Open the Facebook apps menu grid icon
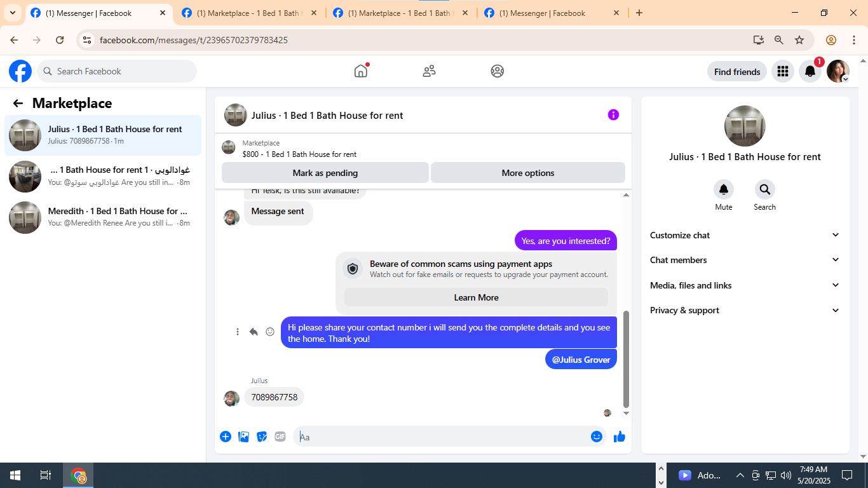 coord(783,71)
